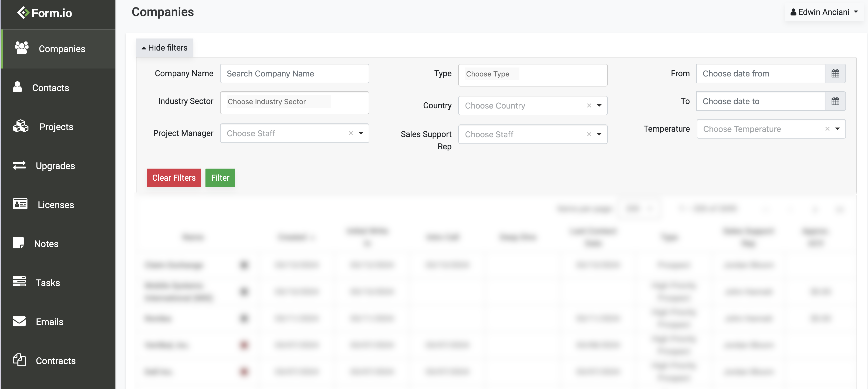Open the Edwin Anciani user menu
The width and height of the screenshot is (868, 389).
(x=824, y=12)
